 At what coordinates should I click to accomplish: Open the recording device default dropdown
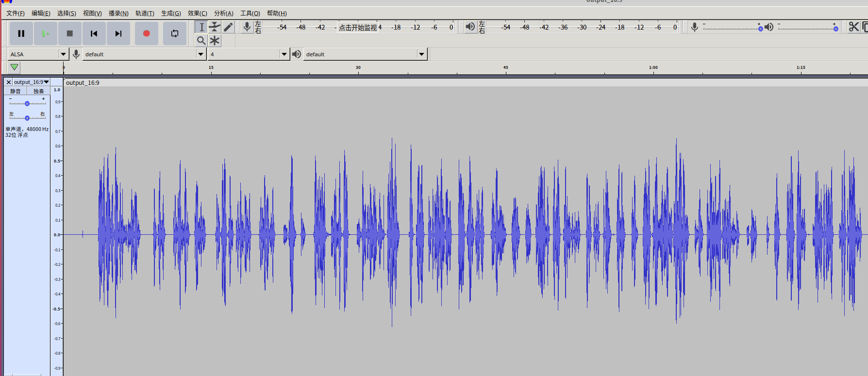tap(144, 54)
